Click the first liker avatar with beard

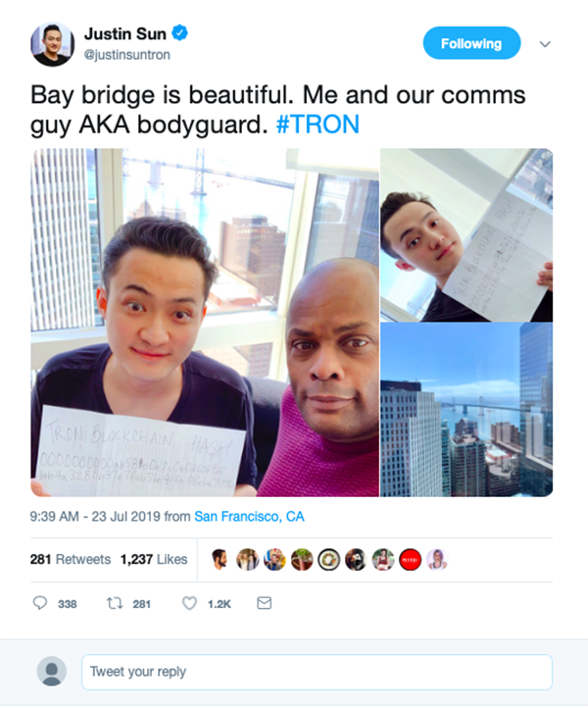(x=220, y=560)
